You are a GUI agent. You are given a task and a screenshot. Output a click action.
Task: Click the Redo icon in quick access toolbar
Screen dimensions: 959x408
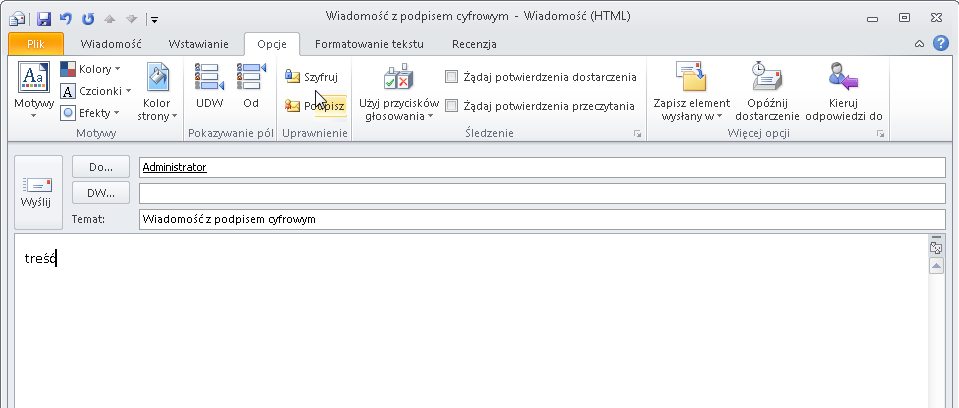[88, 18]
